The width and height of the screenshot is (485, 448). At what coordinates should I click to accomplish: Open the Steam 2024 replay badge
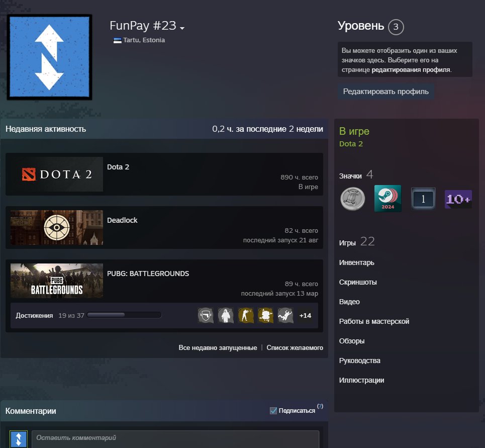[x=387, y=199]
